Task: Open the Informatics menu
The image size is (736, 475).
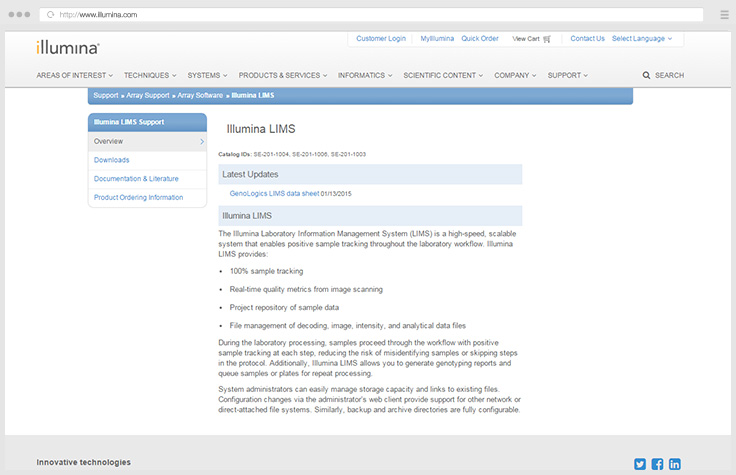Action: point(365,75)
